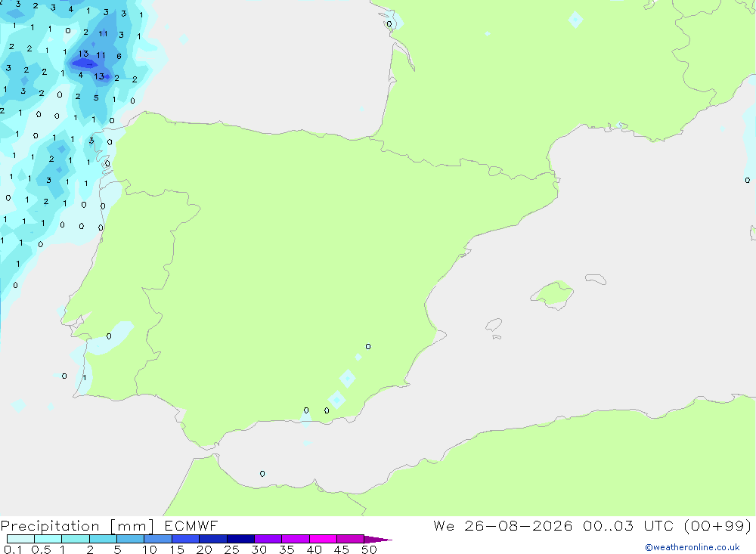This screenshot has height=554, width=756.
Task: Click the Precipitation [mm] ECMWF title
Action: coord(109,525)
